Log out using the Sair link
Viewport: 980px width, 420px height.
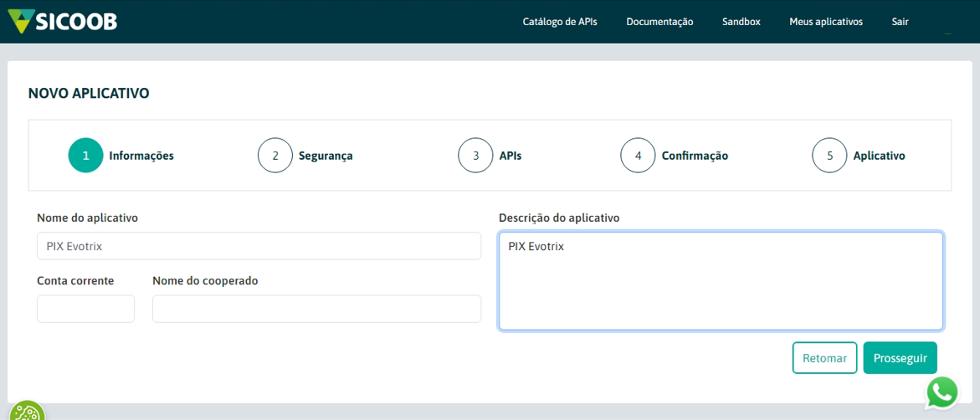pyautogui.click(x=900, y=22)
